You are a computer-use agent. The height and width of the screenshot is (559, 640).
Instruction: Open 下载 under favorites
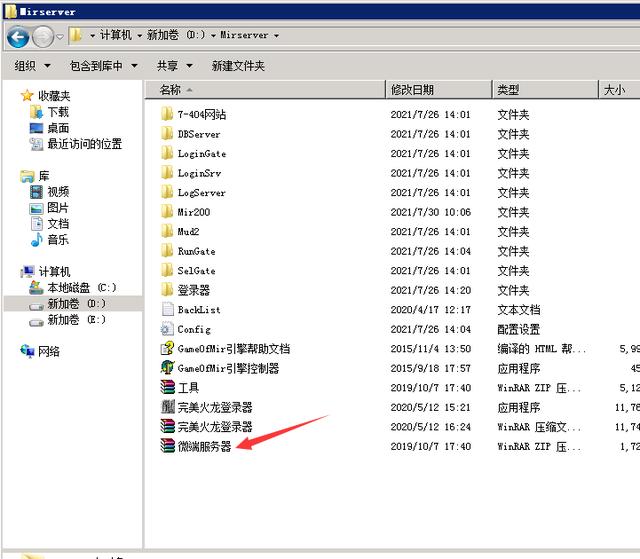(58, 112)
